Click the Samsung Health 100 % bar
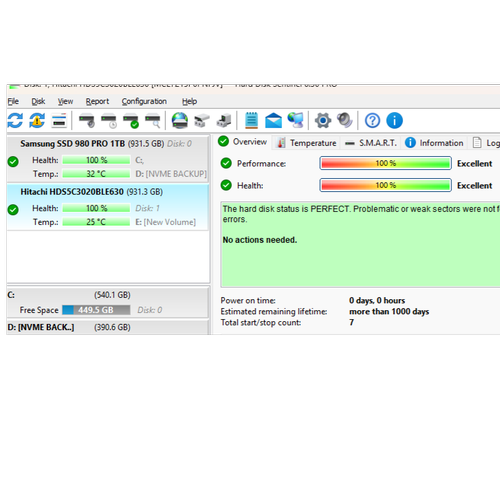The width and height of the screenshot is (500, 500). pos(96,160)
